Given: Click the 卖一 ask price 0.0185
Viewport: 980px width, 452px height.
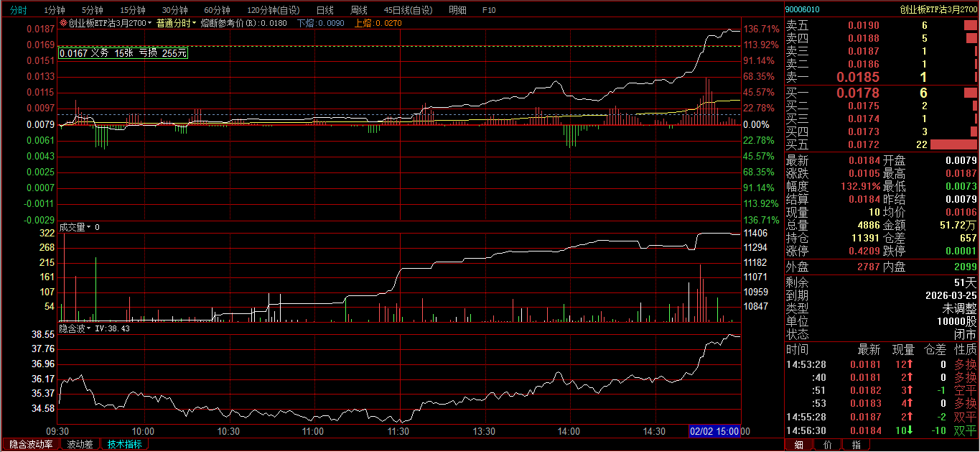Looking at the screenshot, I should (857, 77).
